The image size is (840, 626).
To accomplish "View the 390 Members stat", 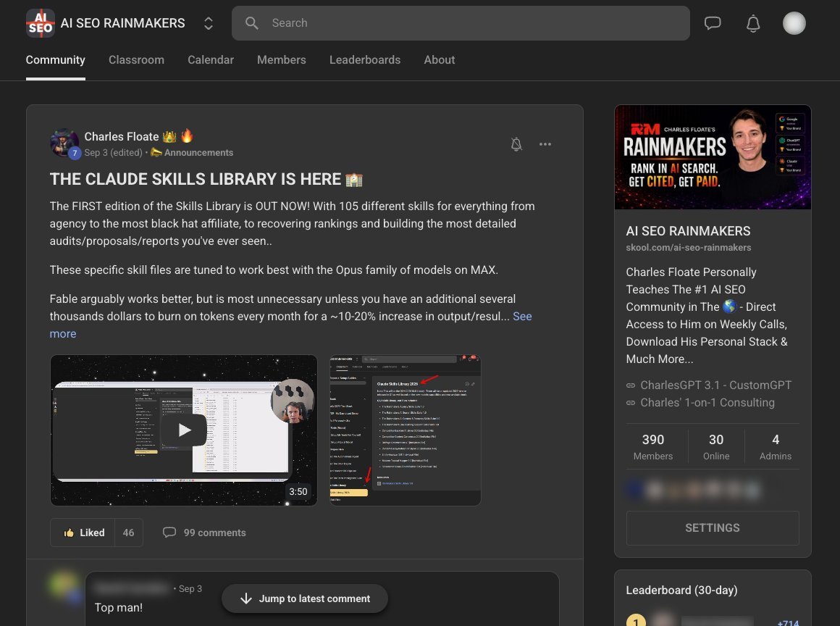I will click(653, 447).
